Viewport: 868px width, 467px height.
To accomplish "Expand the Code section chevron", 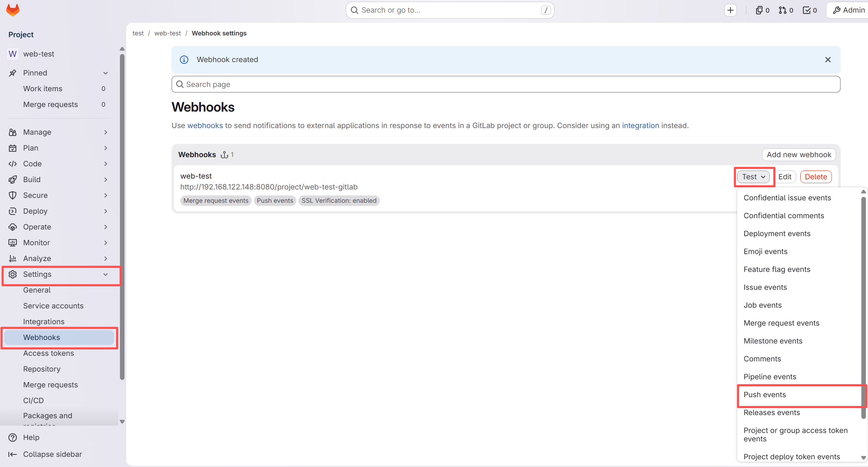I will click(x=106, y=164).
